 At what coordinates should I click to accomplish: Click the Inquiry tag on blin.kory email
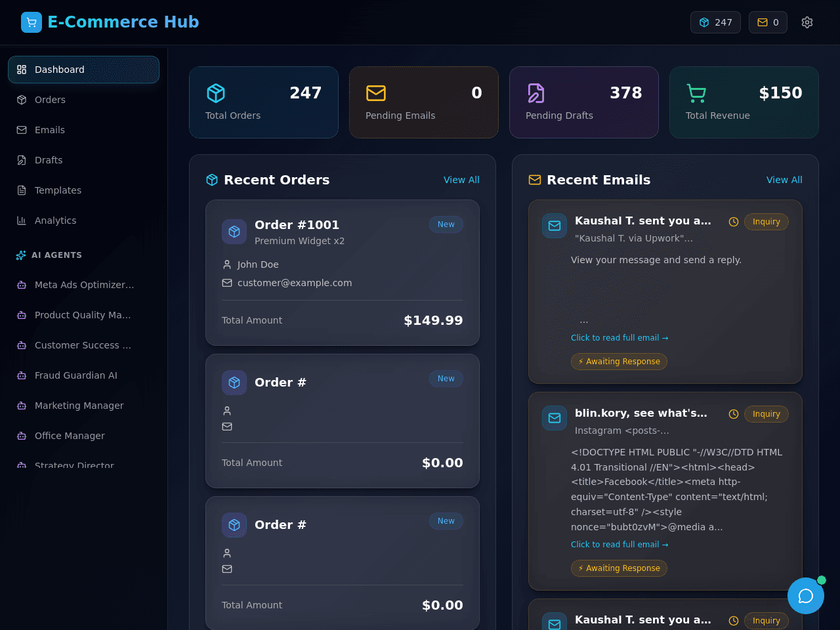[766, 414]
